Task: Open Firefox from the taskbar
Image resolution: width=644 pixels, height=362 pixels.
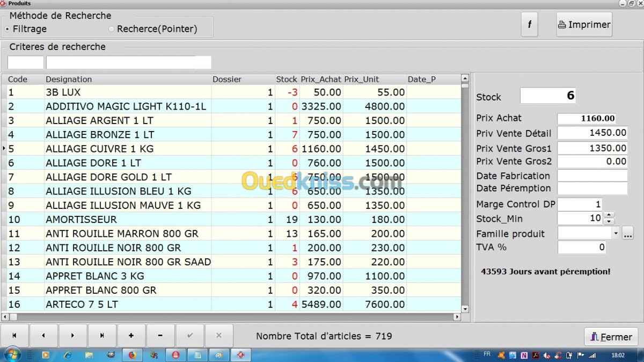Action: click(x=132, y=355)
